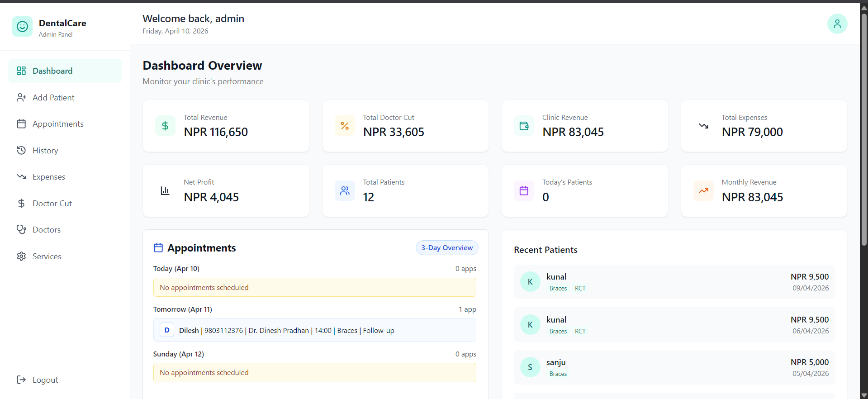
Task: Click the Total Expenses down-trend icon
Action: [x=703, y=126]
